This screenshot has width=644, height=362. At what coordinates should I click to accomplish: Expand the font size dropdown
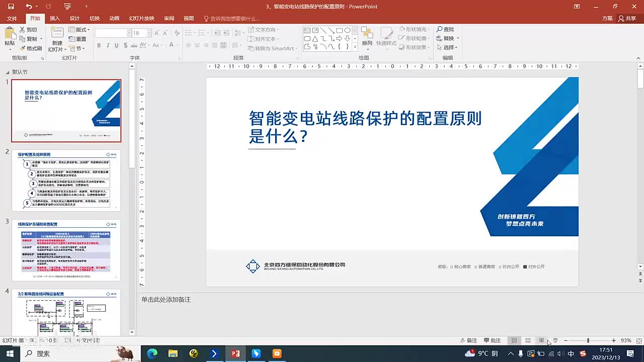(149, 33)
